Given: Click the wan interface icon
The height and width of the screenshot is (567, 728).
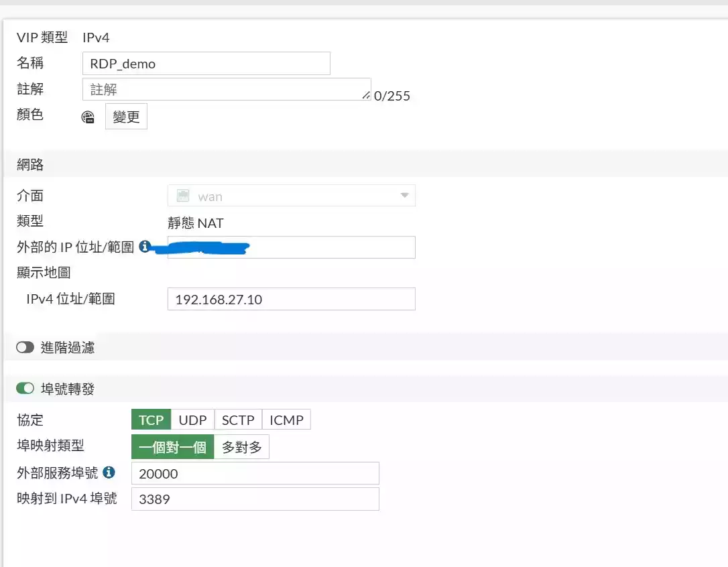Looking at the screenshot, I should [183, 196].
